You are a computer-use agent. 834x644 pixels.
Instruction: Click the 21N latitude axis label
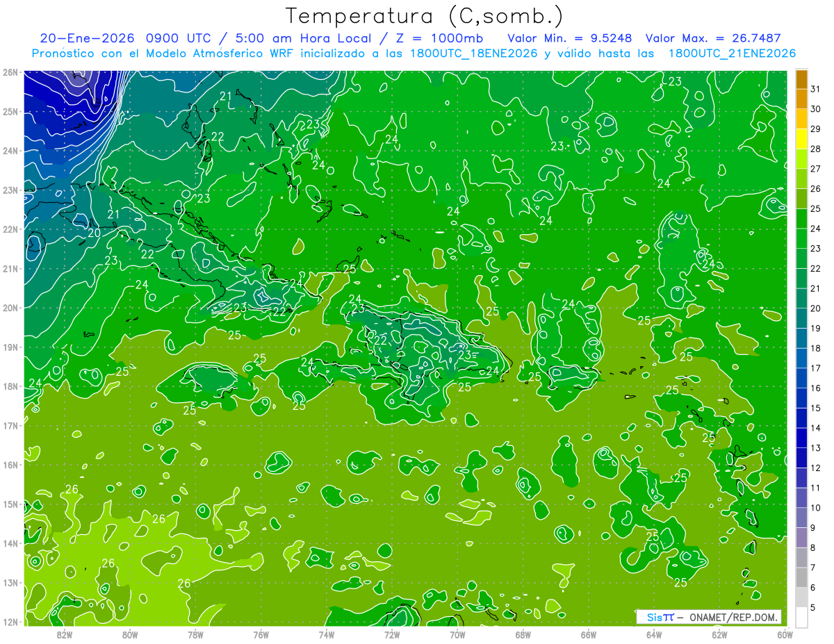pyautogui.click(x=10, y=269)
